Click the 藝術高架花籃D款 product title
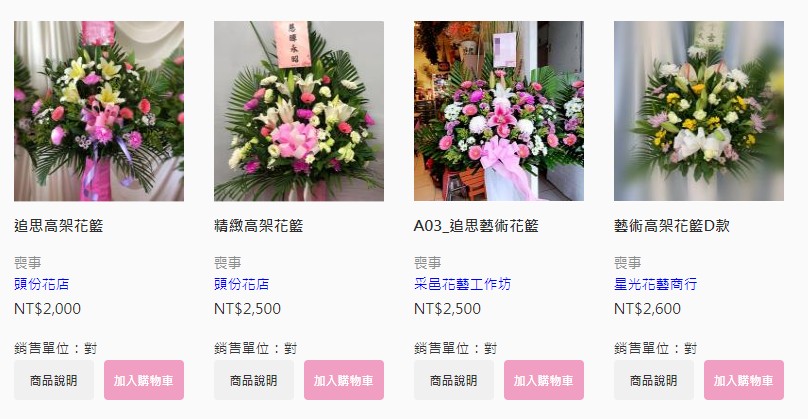The width and height of the screenshot is (808, 419). (672, 226)
